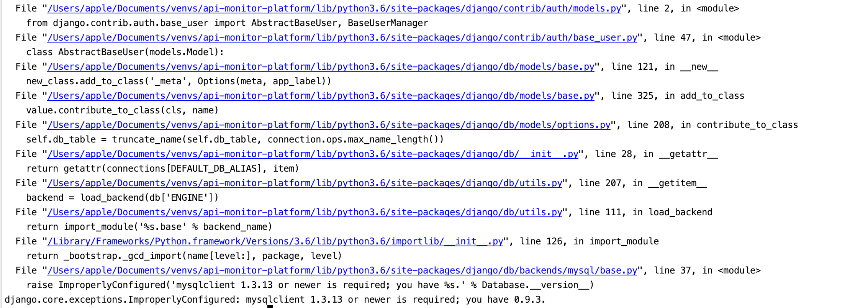Open the importlib/__init__.py file link

pyautogui.click(x=275, y=241)
